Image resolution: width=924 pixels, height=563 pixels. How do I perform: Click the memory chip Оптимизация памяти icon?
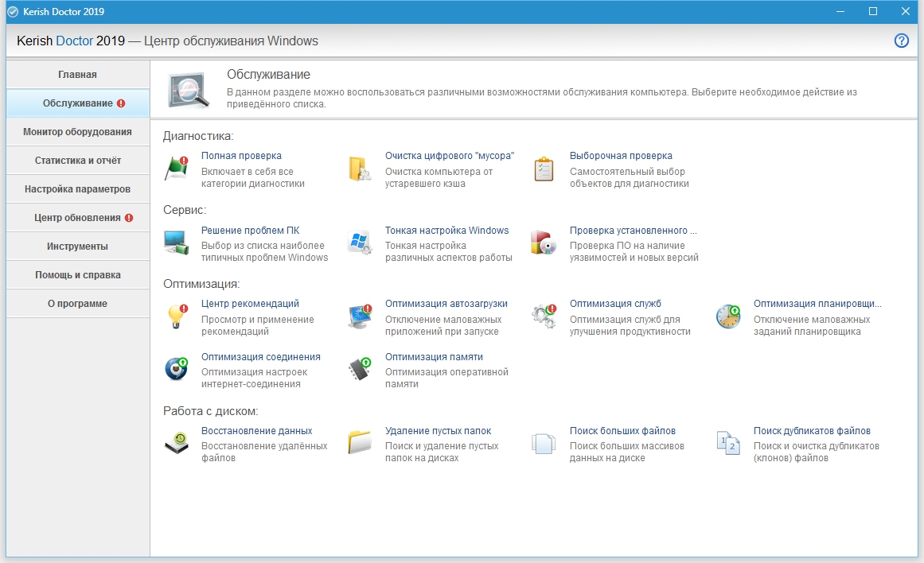[360, 370]
